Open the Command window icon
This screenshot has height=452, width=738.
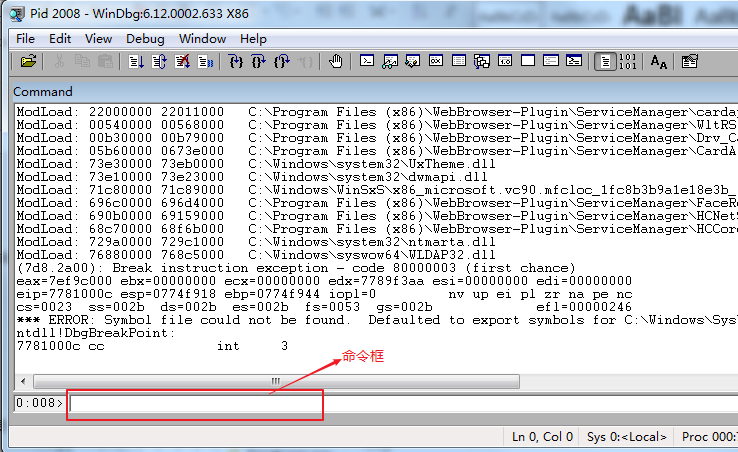click(367, 61)
